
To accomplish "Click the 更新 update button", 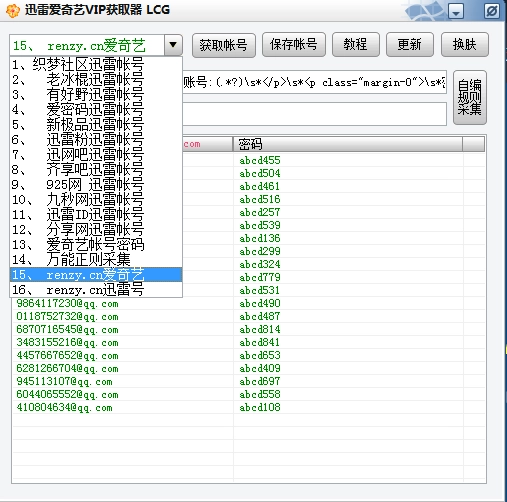I will pyautogui.click(x=410, y=44).
